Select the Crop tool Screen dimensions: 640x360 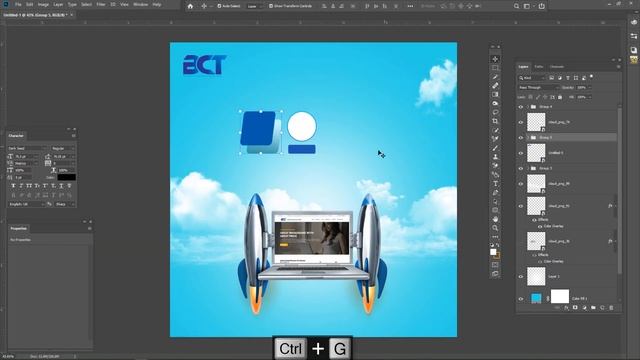(x=495, y=121)
